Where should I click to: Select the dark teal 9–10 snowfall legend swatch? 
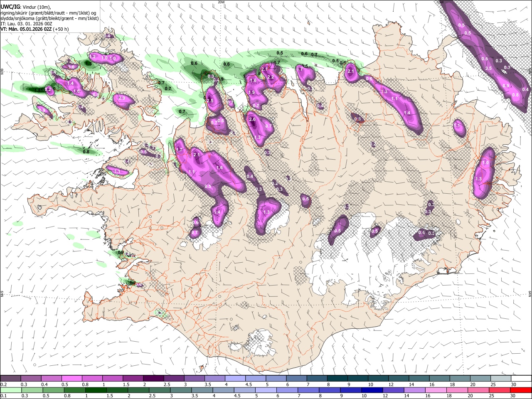(358, 379)
